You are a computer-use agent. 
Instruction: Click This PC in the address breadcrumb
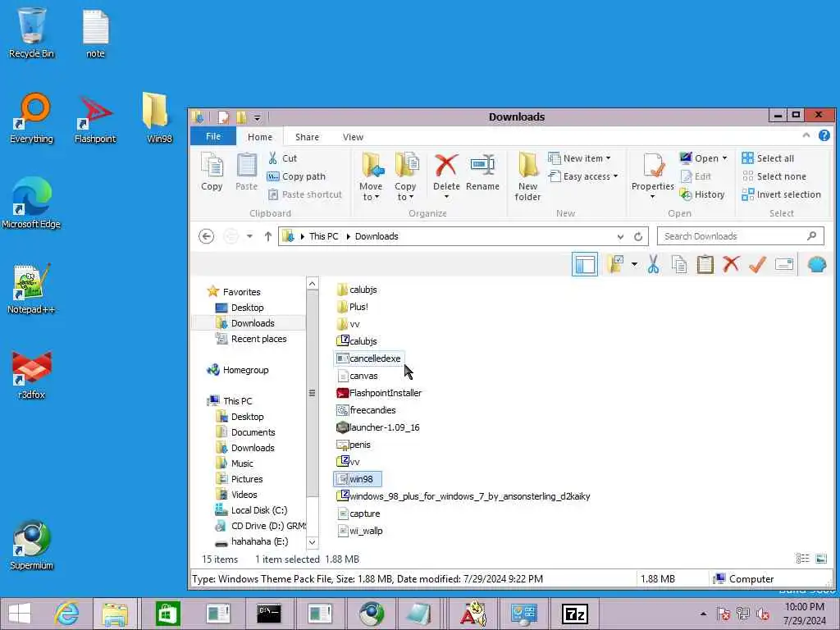323,236
